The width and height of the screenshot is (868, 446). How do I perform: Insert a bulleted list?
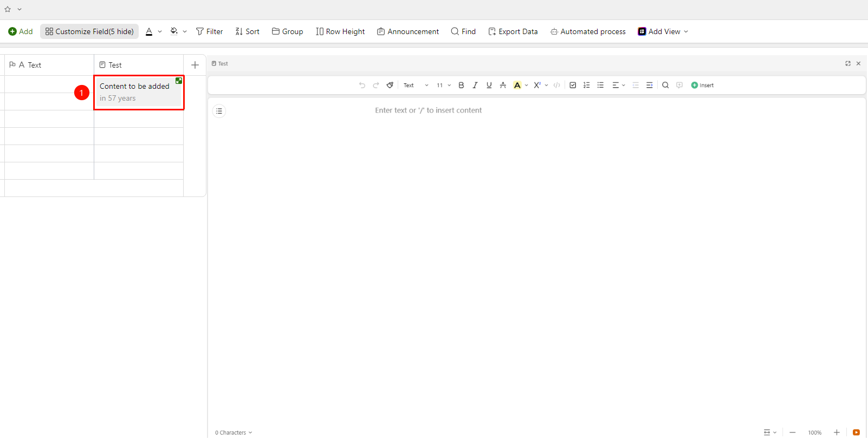600,85
